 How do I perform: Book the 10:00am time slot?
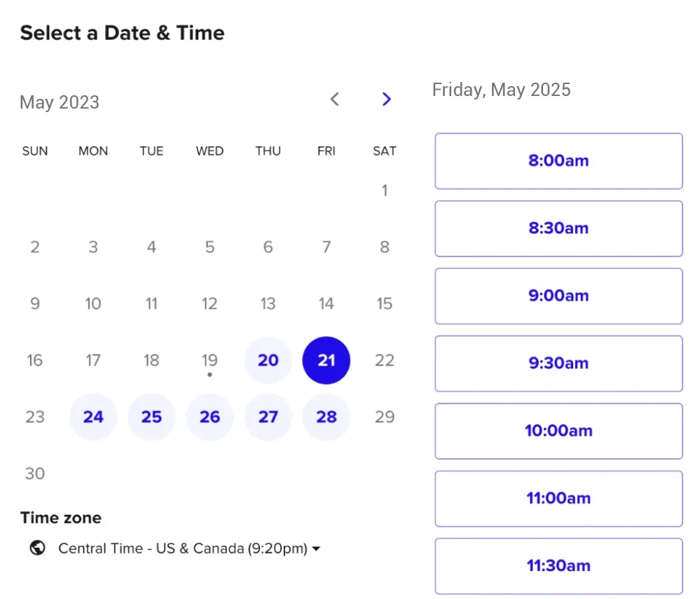[x=558, y=431]
